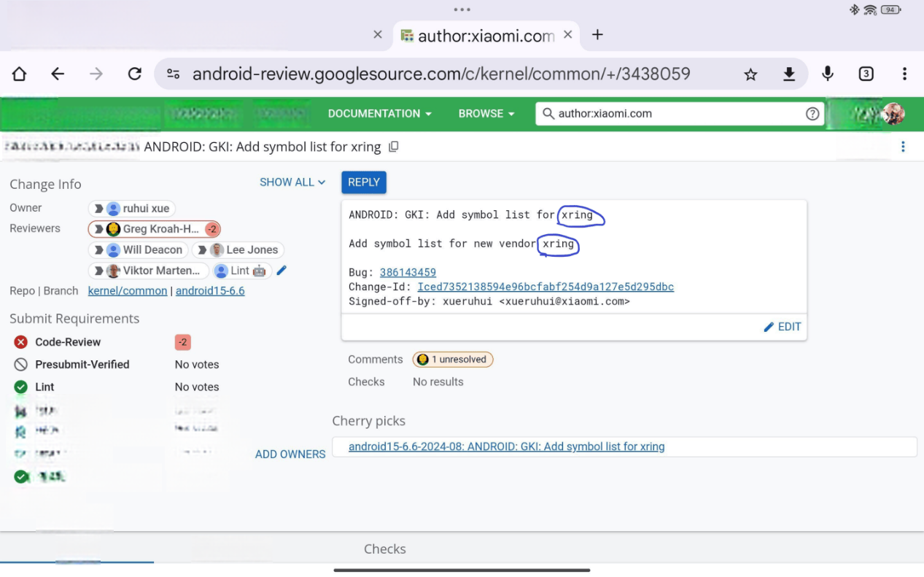This screenshot has width=924, height=577.
Task: Select reviewer Will Deacon chip
Action: (x=139, y=249)
